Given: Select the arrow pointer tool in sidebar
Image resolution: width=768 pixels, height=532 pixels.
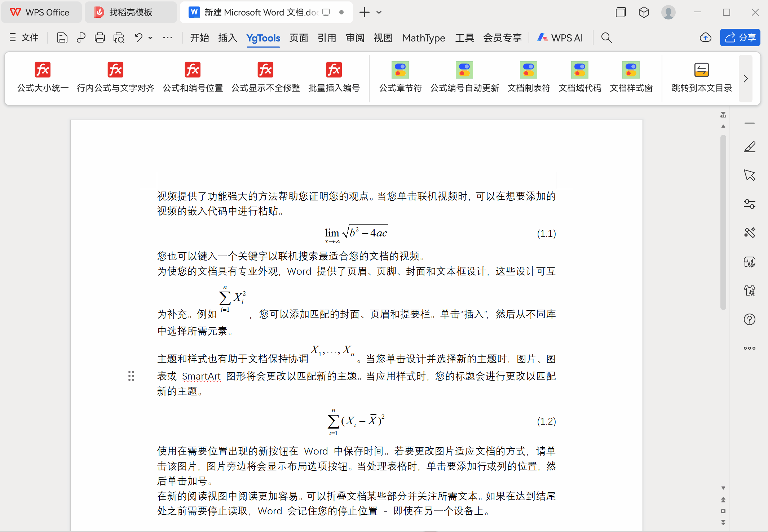Looking at the screenshot, I should tap(749, 175).
